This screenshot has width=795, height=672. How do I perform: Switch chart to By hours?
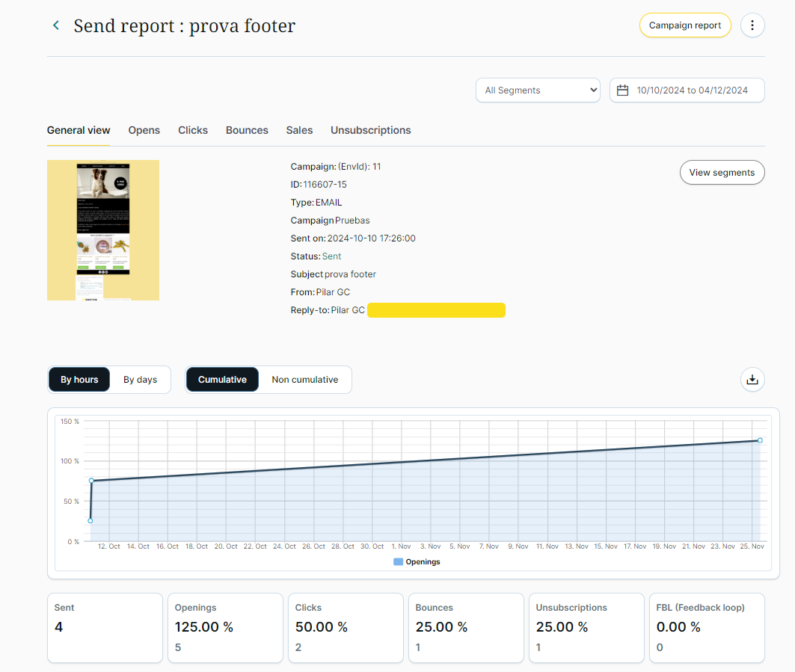[x=79, y=380]
